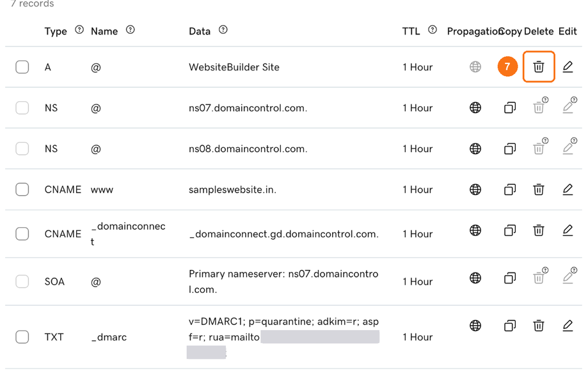This screenshot has height=380, width=588.
Task: View propagation globe for _domainconnect record
Action: [475, 230]
